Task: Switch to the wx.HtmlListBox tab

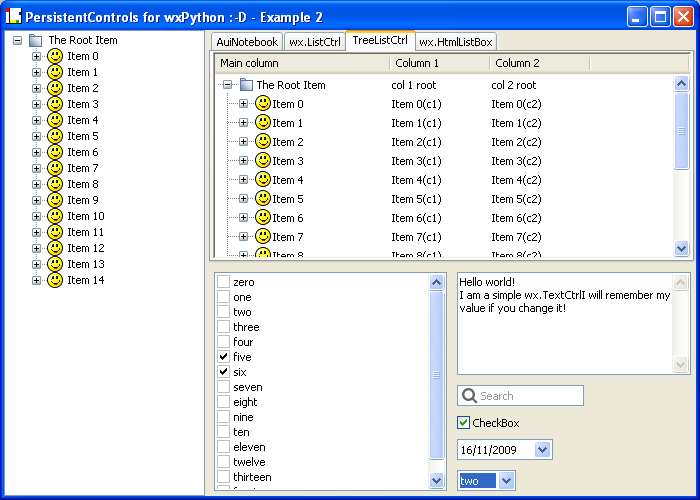Action: pyautogui.click(x=456, y=42)
